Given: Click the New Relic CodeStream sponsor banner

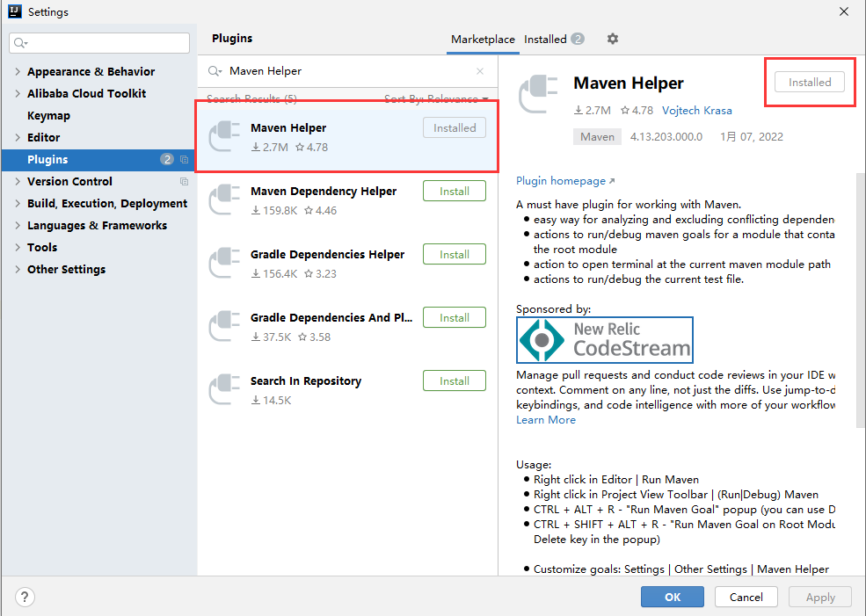Looking at the screenshot, I should tap(605, 339).
